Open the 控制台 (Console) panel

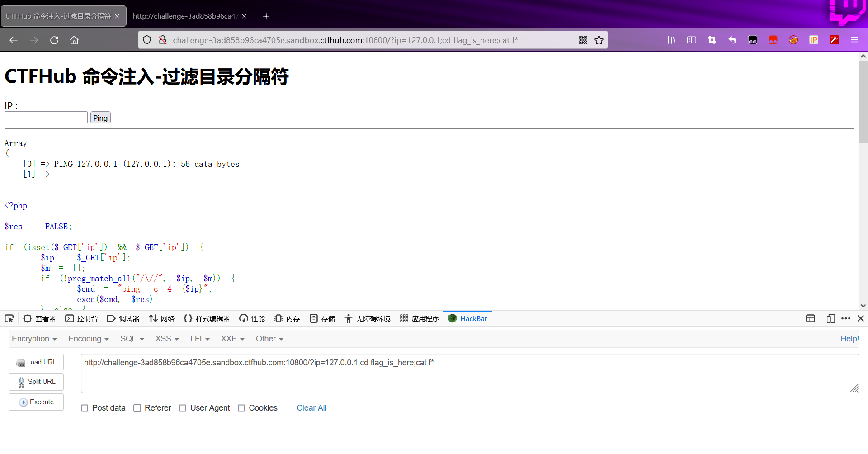(x=82, y=318)
